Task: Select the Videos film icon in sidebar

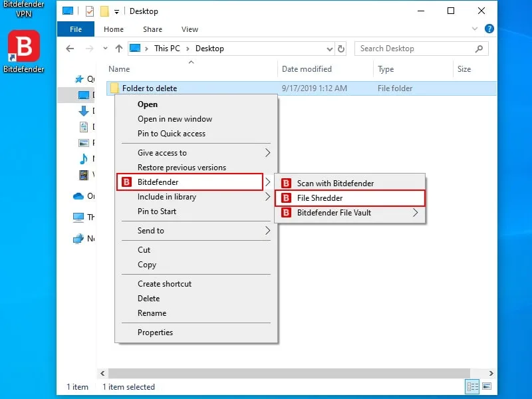Action: 84,175
